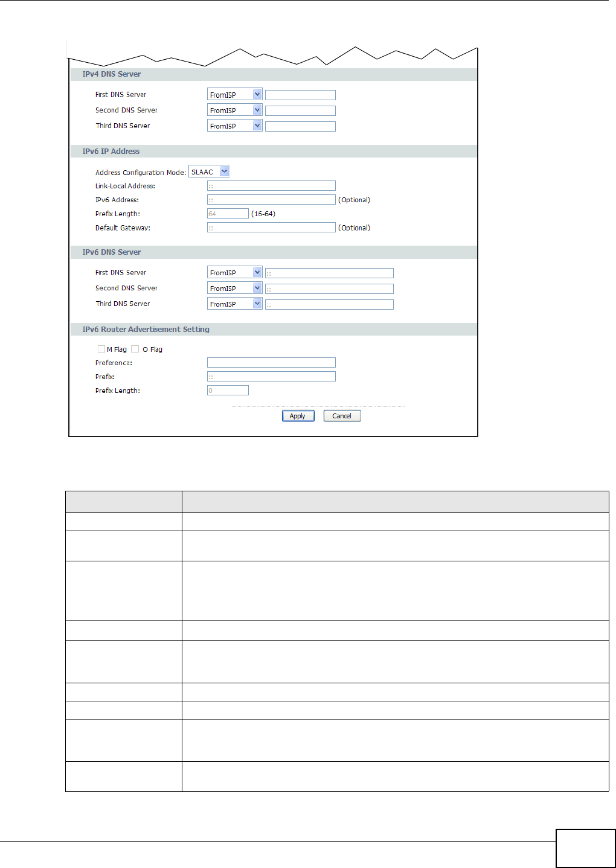Click the IPv6 Address input field

pyautogui.click(x=271, y=200)
